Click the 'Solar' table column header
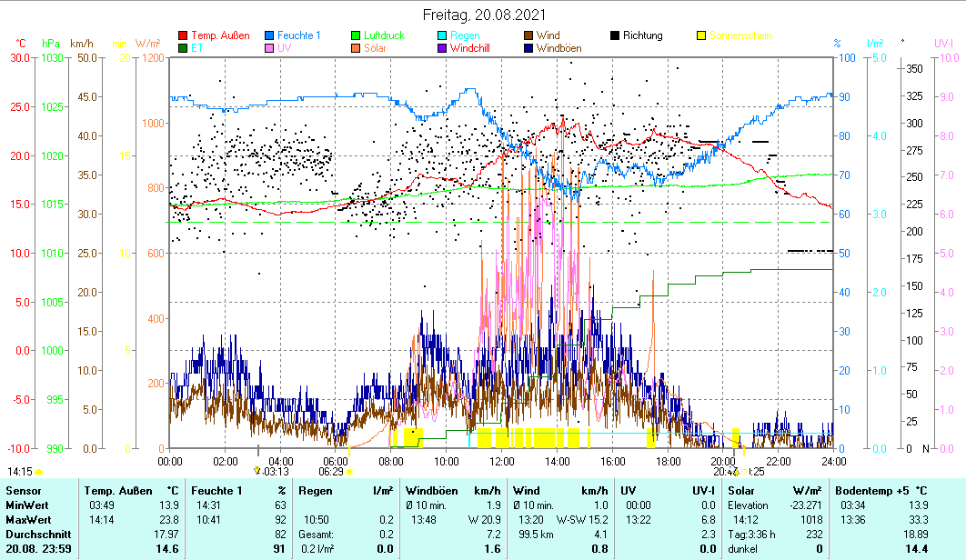Viewport: 966px width, 560px height. pyautogui.click(x=741, y=491)
